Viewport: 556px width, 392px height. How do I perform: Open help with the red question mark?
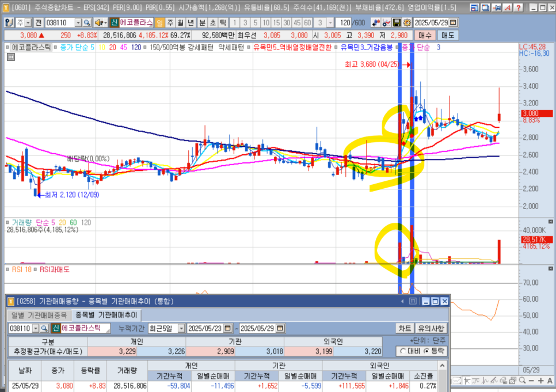tap(519, 7)
